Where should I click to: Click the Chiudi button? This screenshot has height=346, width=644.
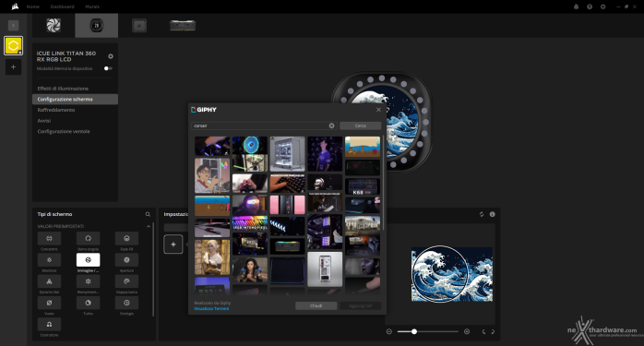pos(316,305)
